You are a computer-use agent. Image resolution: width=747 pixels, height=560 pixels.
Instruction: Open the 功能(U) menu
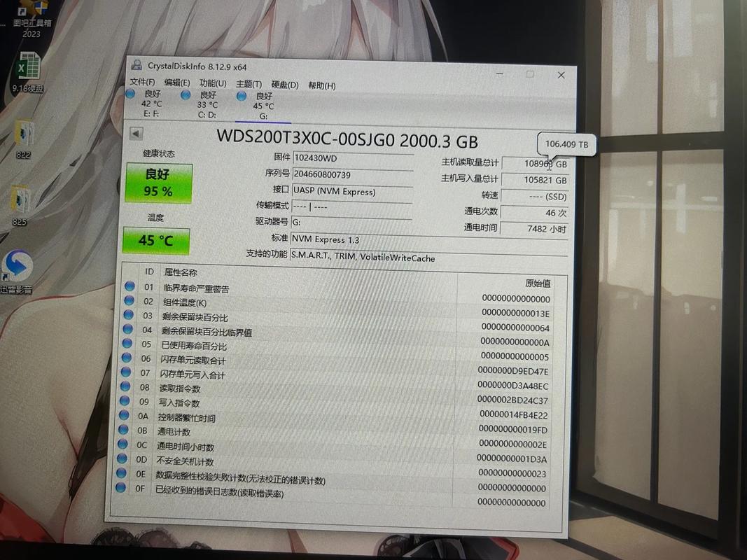(x=213, y=83)
